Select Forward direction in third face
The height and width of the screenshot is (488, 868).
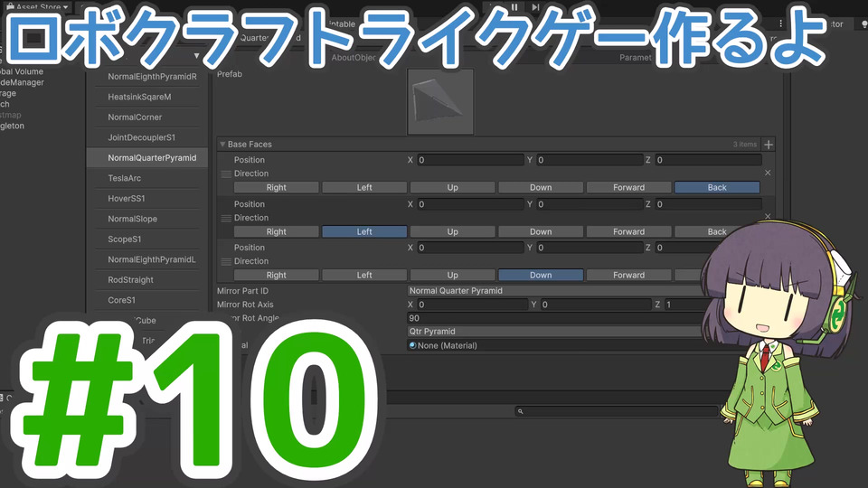coord(629,275)
